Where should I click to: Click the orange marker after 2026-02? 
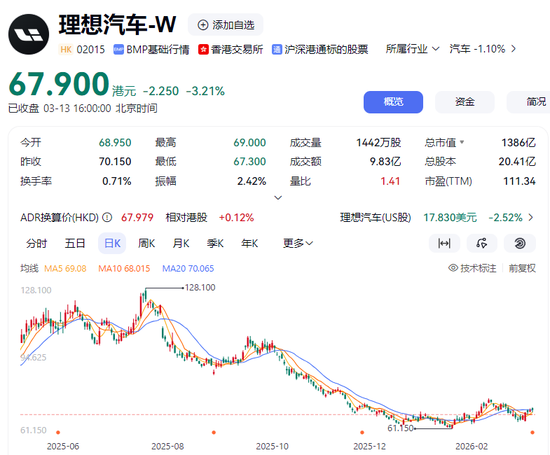pyautogui.click(x=532, y=433)
